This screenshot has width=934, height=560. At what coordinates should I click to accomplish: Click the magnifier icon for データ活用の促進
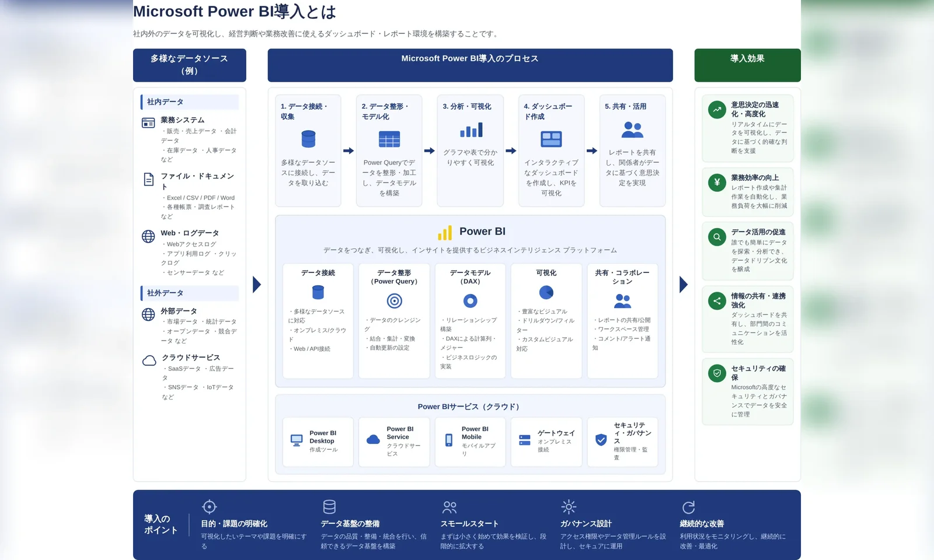coord(717,237)
